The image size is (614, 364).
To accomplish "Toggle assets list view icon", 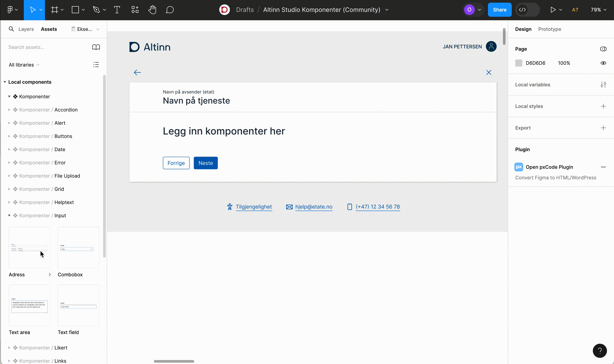I will 96,65.
